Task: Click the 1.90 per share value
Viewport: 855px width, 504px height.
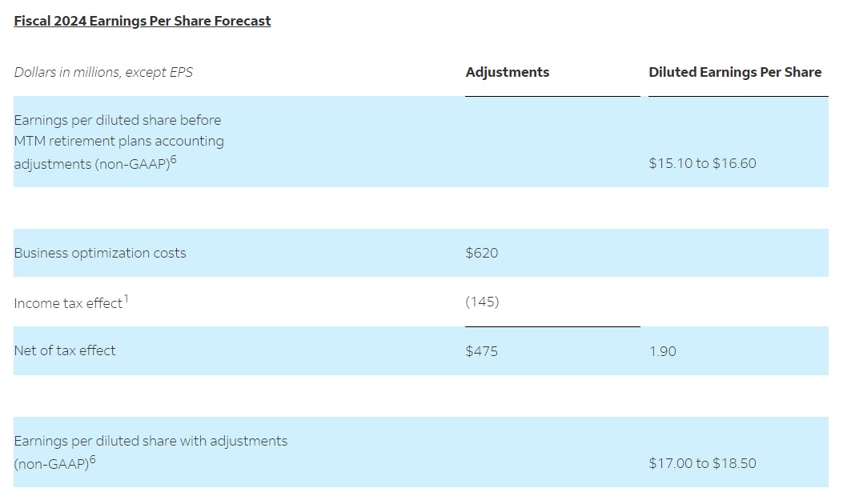Action: click(662, 351)
